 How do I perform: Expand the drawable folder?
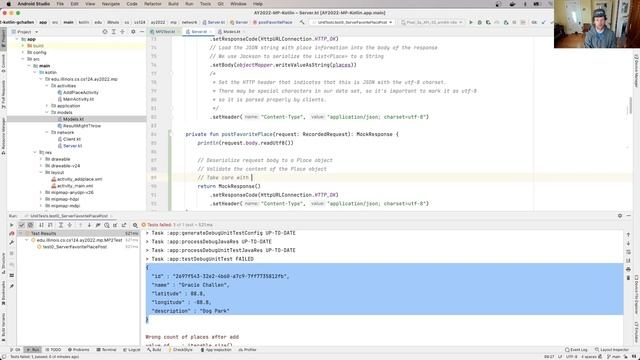(41, 159)
